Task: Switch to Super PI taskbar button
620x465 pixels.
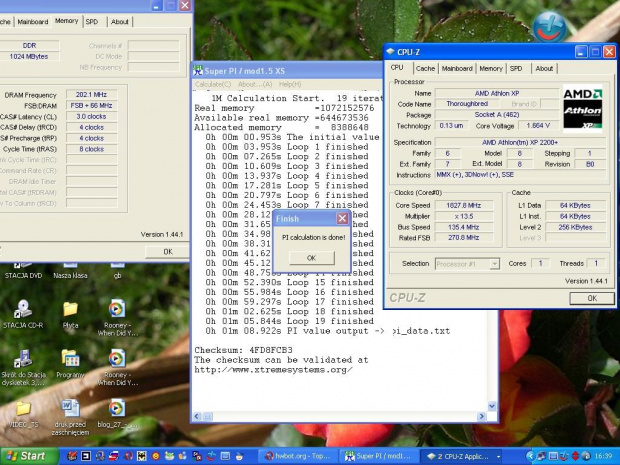Action: (380, 456)
